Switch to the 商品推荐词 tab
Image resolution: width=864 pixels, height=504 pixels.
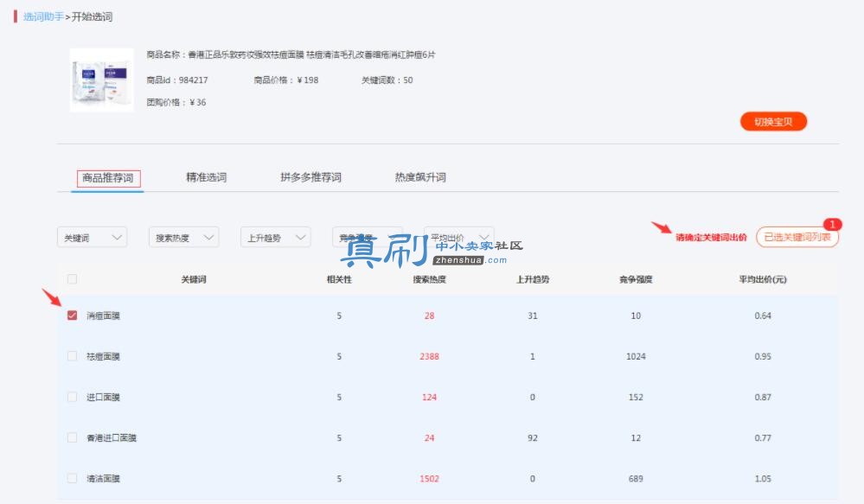[108, 178]
